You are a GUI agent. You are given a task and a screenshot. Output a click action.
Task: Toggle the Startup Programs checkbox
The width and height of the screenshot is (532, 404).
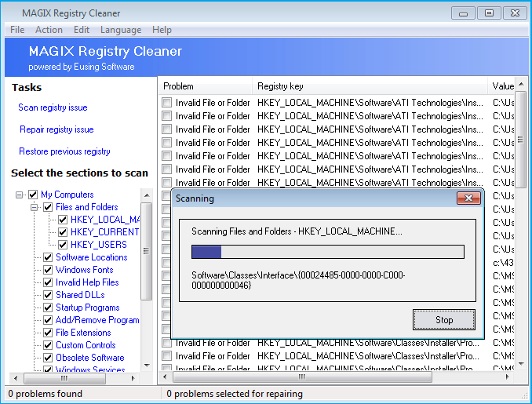(48, 308)
